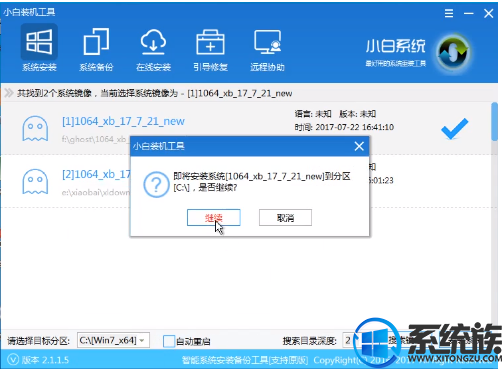Select image [1]1064_xb_17_7_21_new title
Image resolution: width=502 pixels, height=371 pixels.
[x=123, y=121]
